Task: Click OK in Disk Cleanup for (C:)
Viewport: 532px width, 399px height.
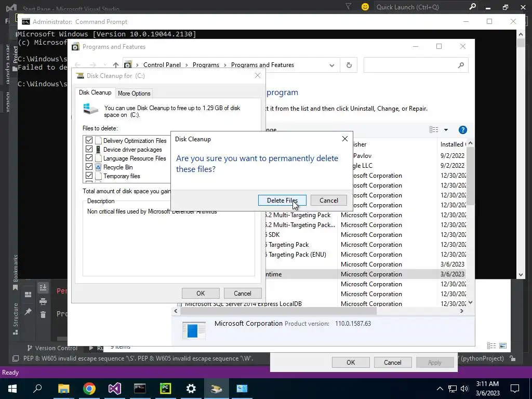Action: click(x=201, y=293)
